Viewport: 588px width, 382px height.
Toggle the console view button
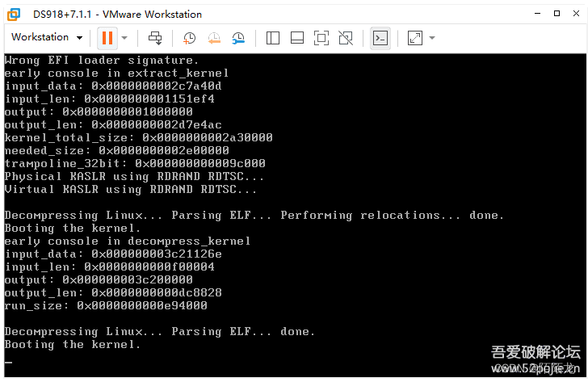point(380,38)
